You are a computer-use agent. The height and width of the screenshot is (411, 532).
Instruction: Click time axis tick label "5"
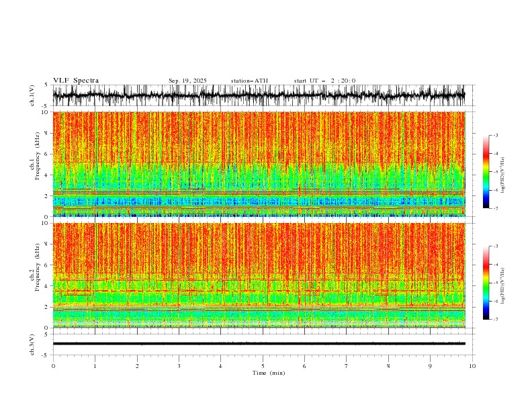pos(263,366)
